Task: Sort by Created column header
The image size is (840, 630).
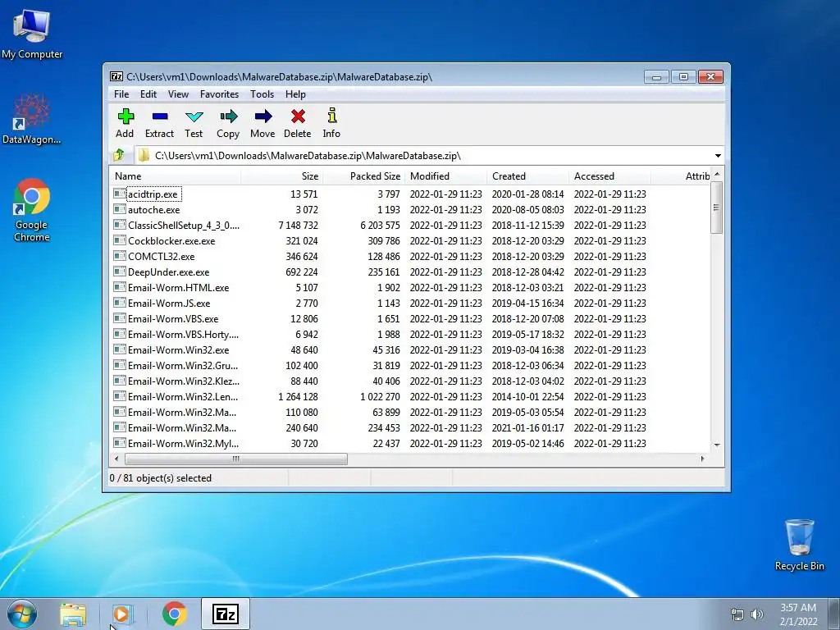Action: (x=527, y=176)
